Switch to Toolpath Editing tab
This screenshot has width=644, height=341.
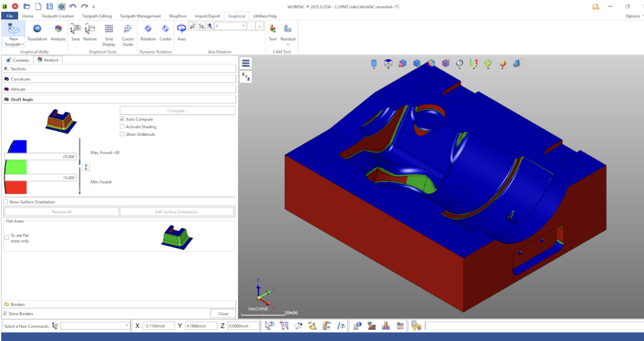(97, 16)
